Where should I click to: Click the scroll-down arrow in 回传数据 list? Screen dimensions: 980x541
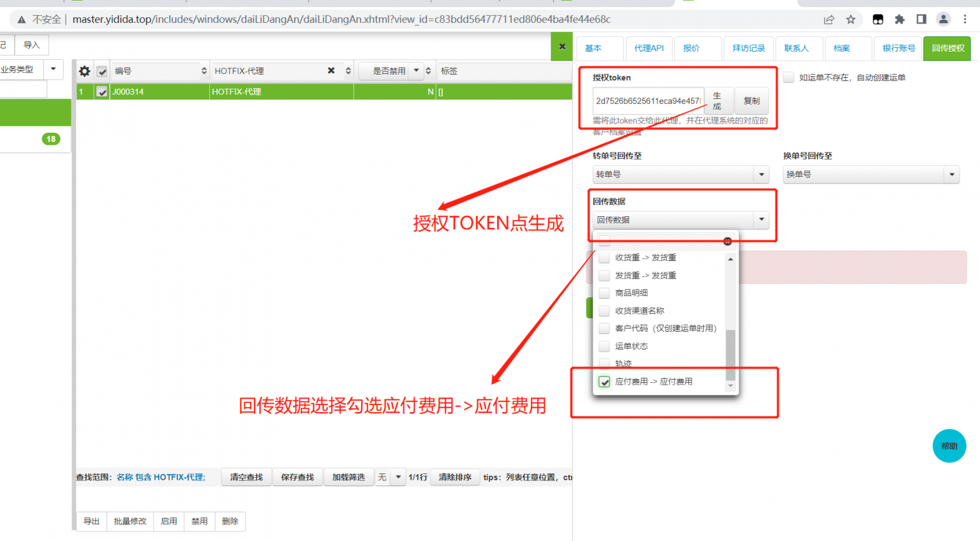coord(731,386)
